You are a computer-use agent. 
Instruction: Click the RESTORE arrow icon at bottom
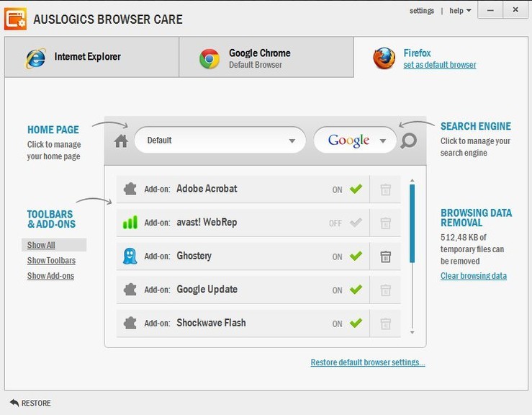(x=14, y=403)
